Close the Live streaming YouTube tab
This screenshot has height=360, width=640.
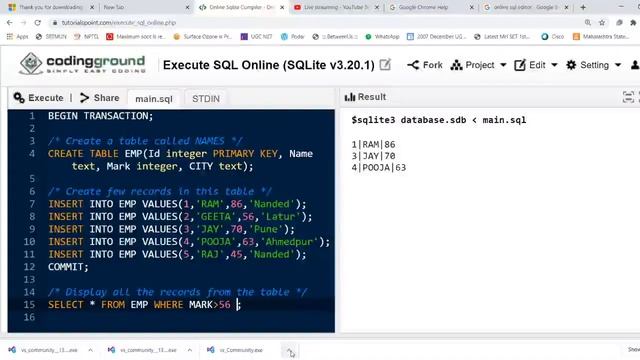pos(377,7)
